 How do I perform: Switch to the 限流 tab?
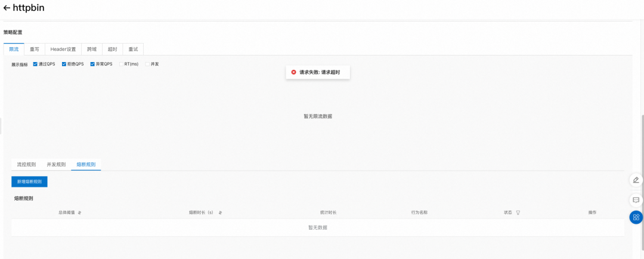[x=14, y=50]
